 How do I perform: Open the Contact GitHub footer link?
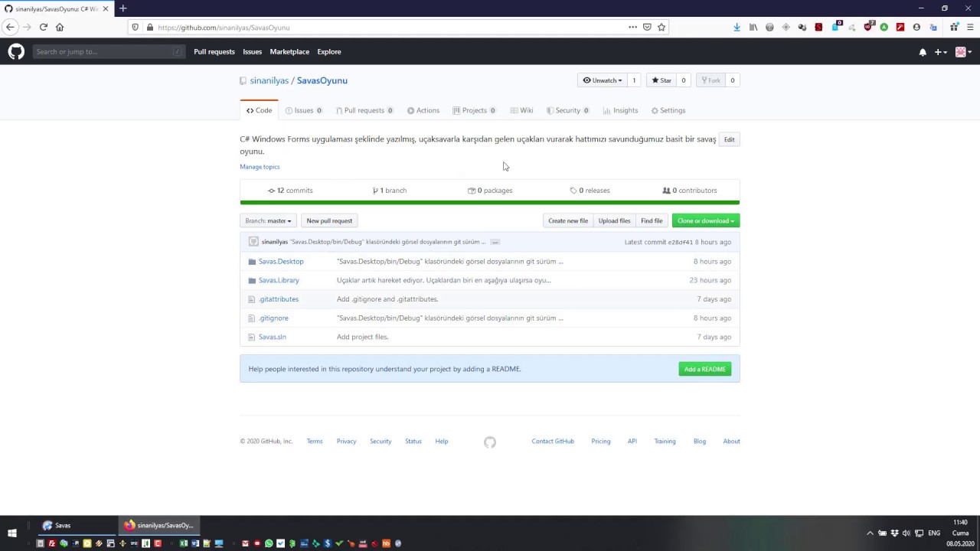[553, 442]
